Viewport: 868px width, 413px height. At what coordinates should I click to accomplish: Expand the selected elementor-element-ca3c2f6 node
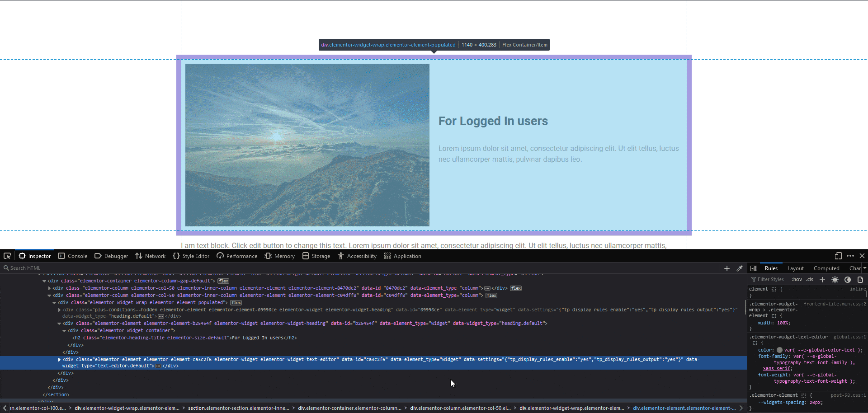click(x=59, y=360)
